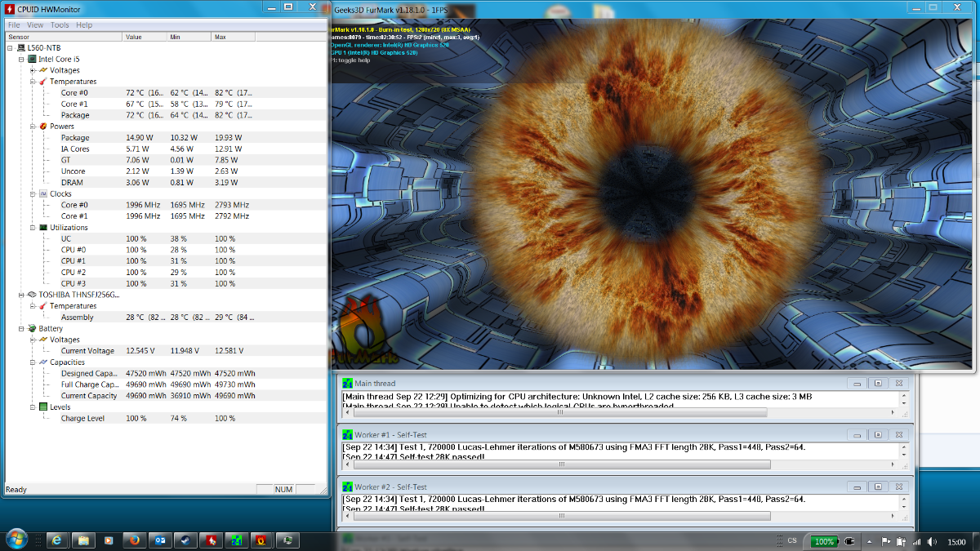Click the volume speaker tray icon
980x551 pixels.
(932, 541)
